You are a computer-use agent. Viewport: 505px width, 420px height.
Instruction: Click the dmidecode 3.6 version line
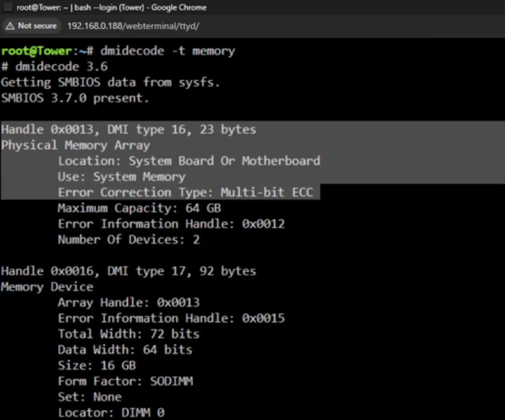point(54,67)
